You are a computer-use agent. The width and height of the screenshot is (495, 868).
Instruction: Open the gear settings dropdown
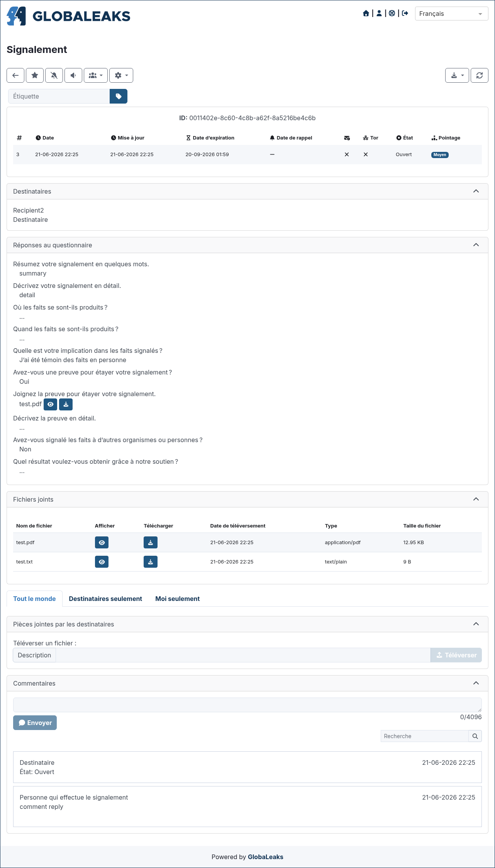[121, 75]
